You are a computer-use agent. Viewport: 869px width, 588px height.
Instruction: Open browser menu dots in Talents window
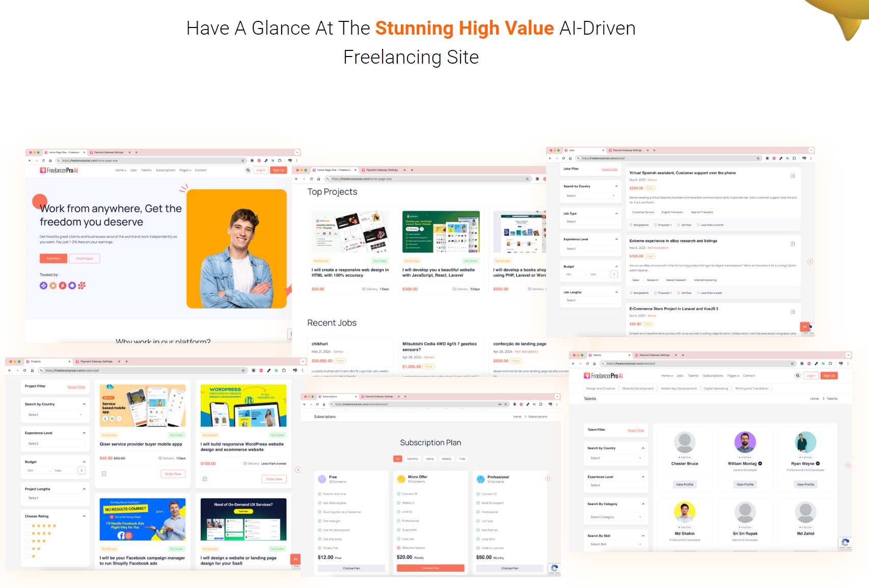pyautogui.click(x=848, y=363)
